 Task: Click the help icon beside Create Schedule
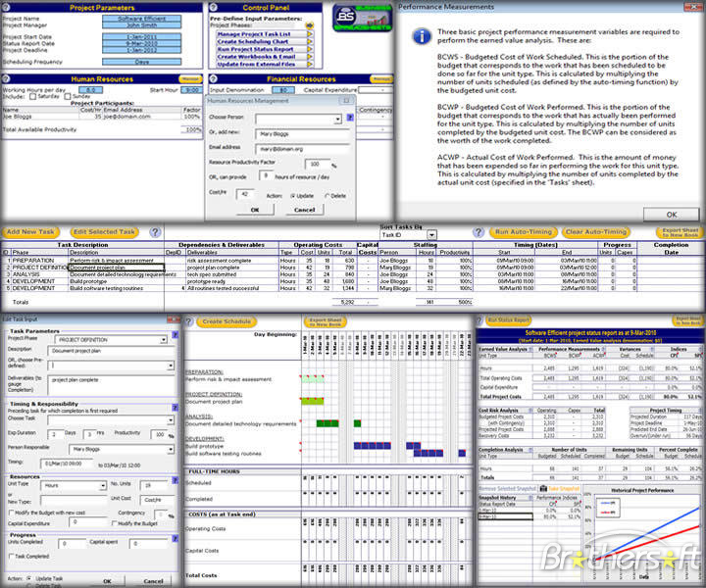point(189,321)
